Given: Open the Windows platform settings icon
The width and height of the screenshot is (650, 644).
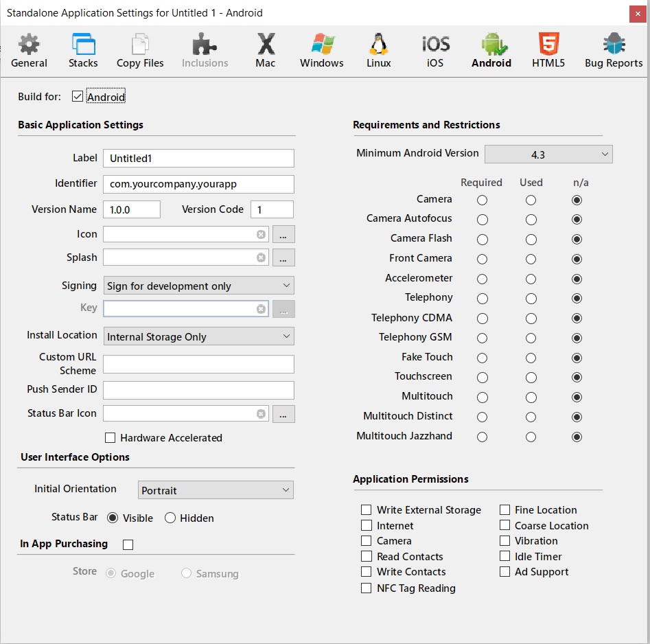Looking at the screenshot, I should point(322,45).
